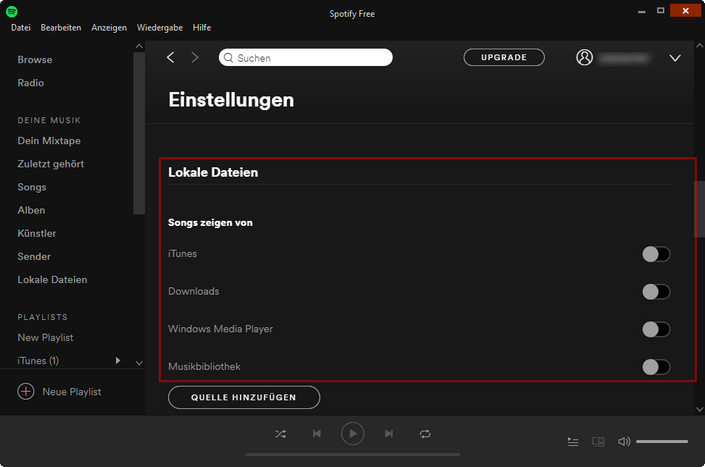Go back with the left arrow
The height and width of the screenshot is (467, 705).
click(170, 58)
